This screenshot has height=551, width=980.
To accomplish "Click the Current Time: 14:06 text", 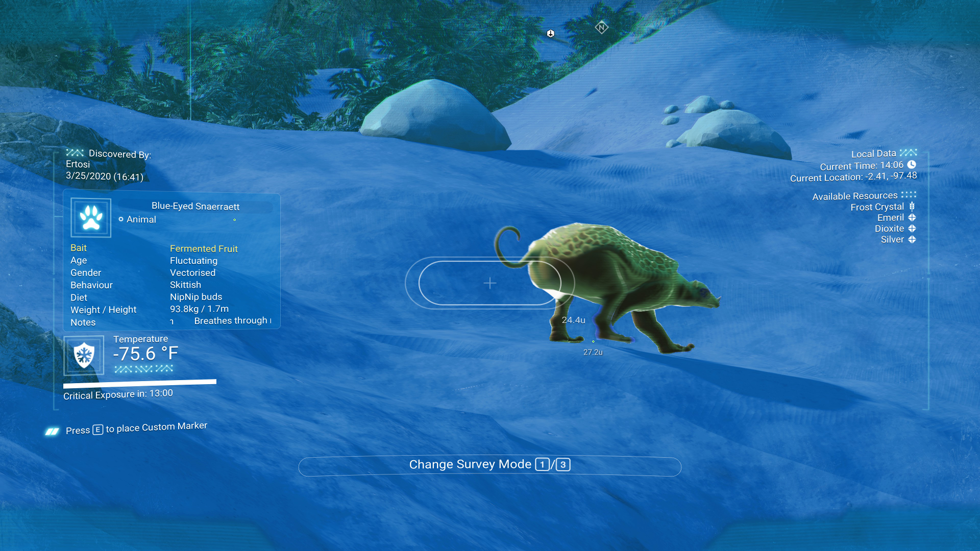I will [862, 166].
